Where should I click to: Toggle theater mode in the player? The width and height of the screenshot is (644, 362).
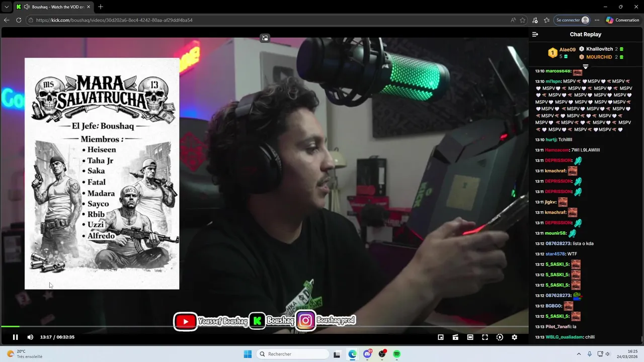point(470,337)
